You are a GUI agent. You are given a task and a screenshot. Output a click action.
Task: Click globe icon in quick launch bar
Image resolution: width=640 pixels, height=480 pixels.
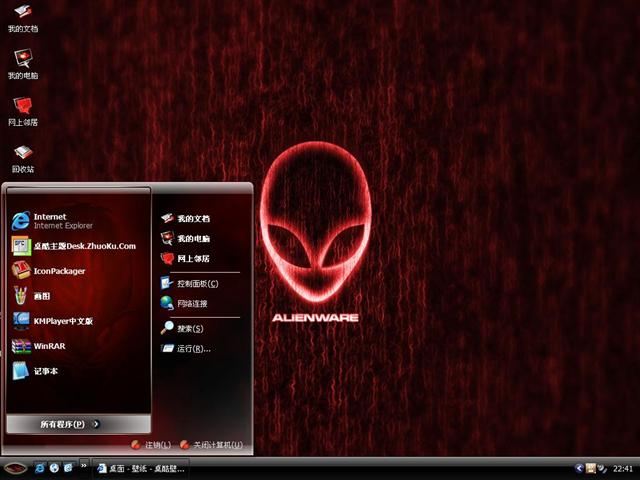[54, 468]
